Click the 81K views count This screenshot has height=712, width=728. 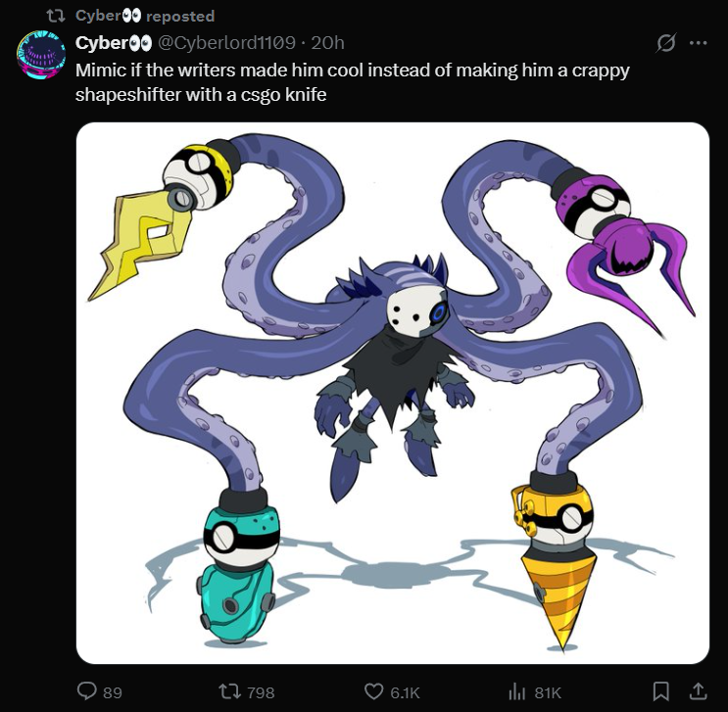click(548, 692)
